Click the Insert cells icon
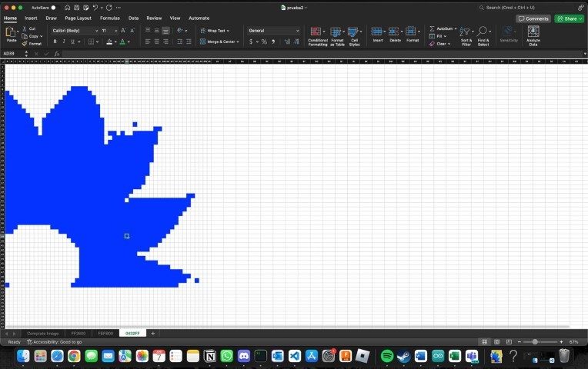 (376, 31)
